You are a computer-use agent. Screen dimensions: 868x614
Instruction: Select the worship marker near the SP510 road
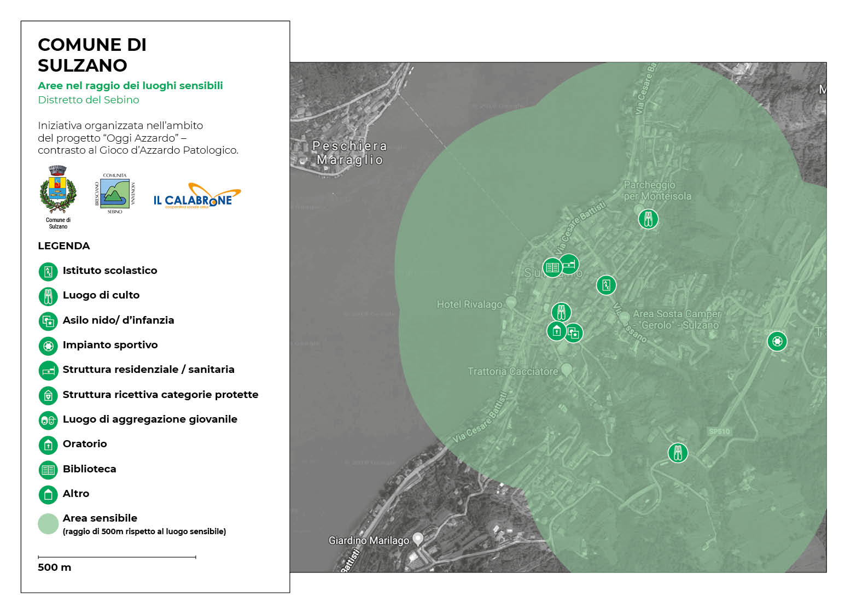[678, 453]
